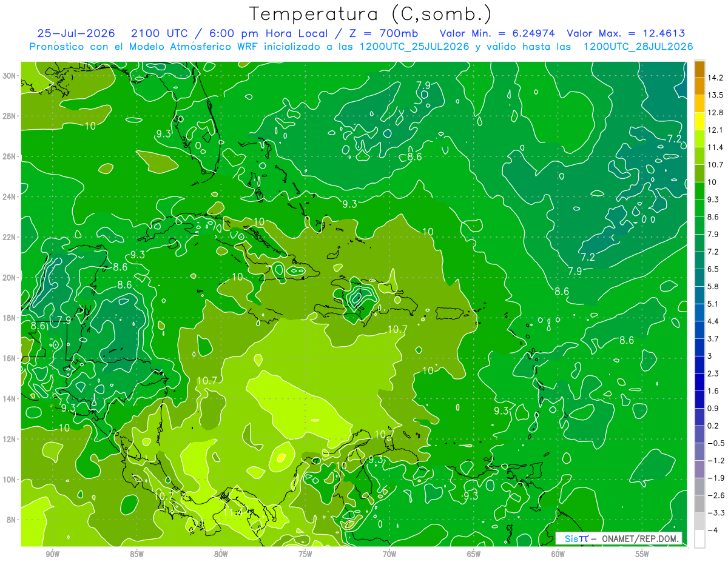Click 'Pronóstico con el Modelo Atmósferico WRF' text
This screenshot has width=728, height=562.
pos(144,47)
